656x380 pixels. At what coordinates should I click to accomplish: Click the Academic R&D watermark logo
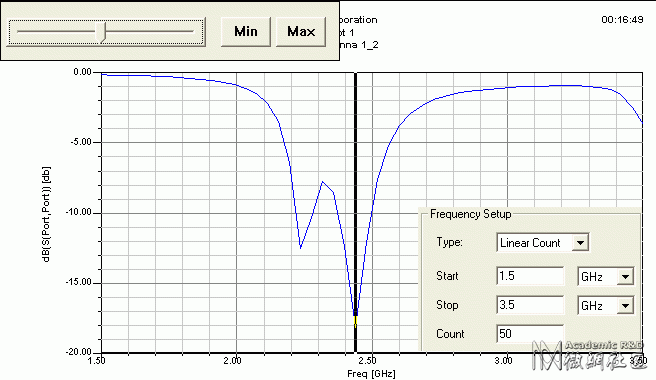tap(589, 355)
